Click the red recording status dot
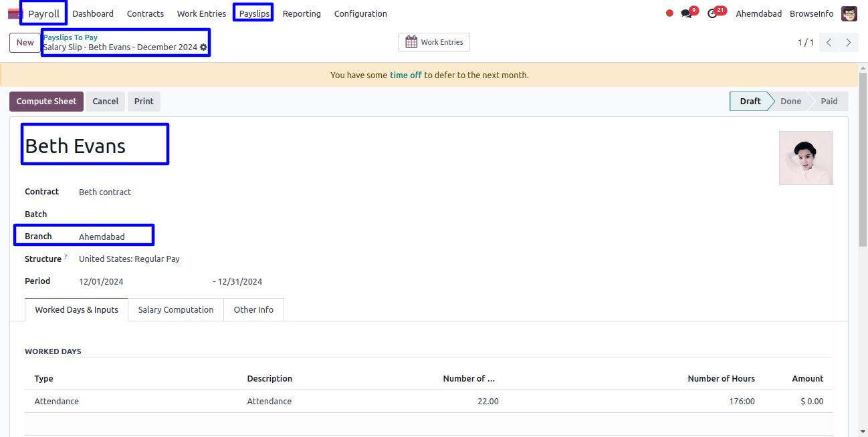 pyautogui.click(x=669, y=13)
